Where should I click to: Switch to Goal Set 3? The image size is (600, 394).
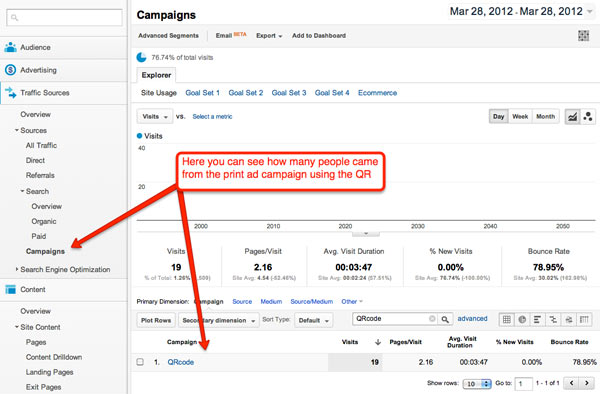point(289,93)
